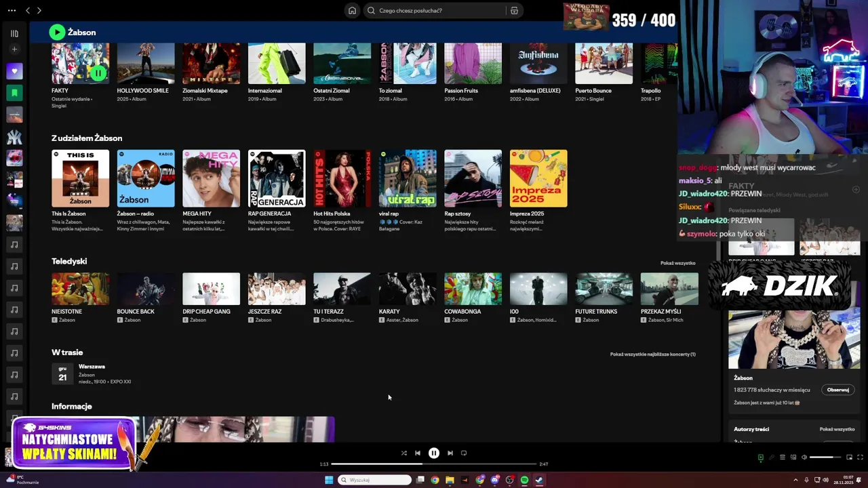The height and width of the screenshot is (488, 868).
Task: Open the taskbar clock showing 01:07
Action: click(843, 480)
